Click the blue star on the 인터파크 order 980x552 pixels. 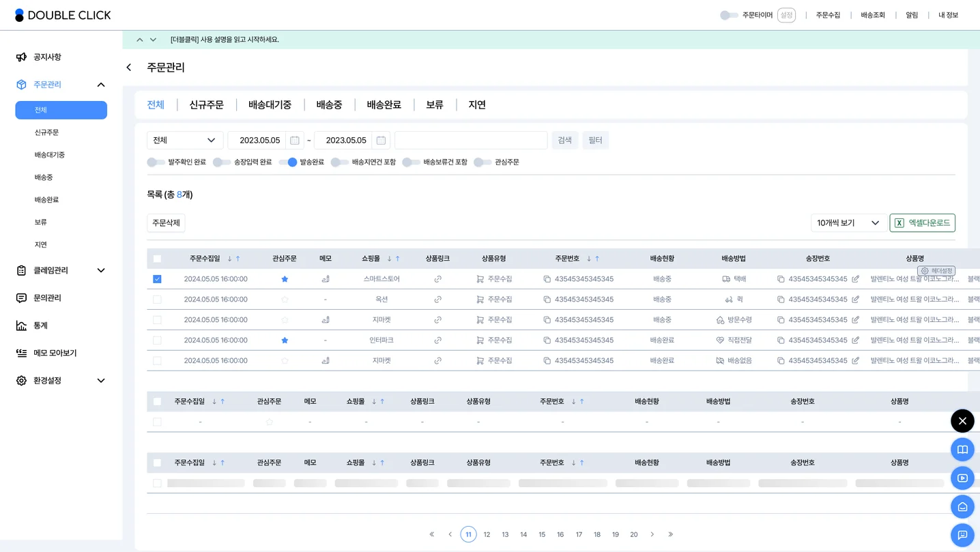(x=285, y=340)
